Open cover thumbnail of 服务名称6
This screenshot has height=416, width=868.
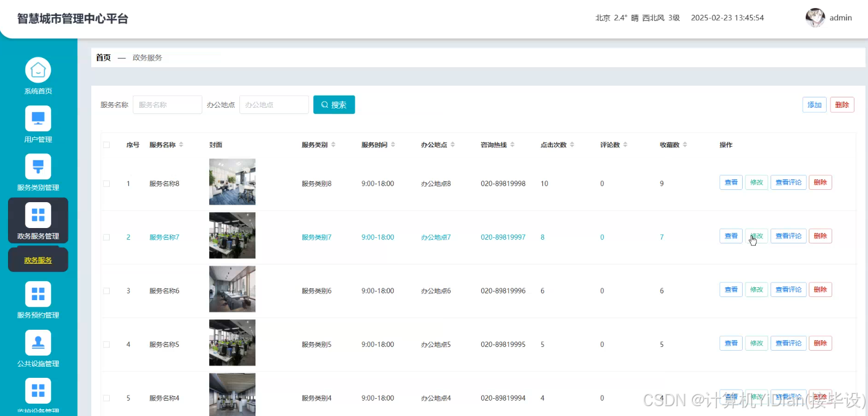pos(232,289)
